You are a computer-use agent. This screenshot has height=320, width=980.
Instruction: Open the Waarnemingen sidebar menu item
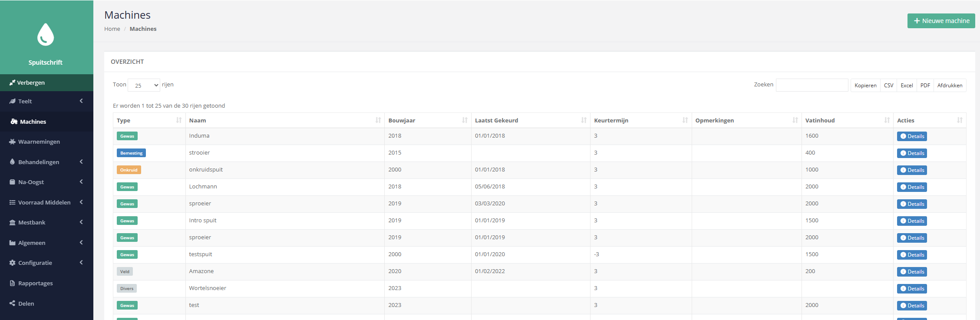46,142
